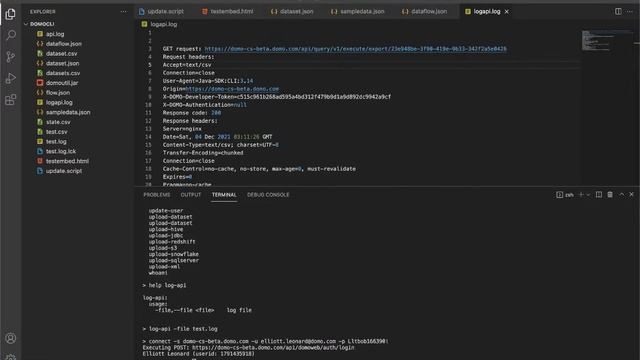
Task: Open the Explorer view in activity bar
Action: (x=11, y=14)
